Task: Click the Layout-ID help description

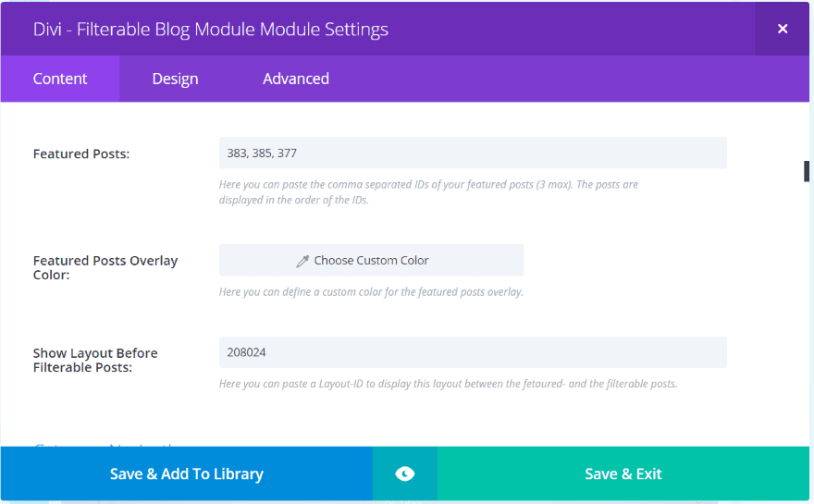Action: 448,384
